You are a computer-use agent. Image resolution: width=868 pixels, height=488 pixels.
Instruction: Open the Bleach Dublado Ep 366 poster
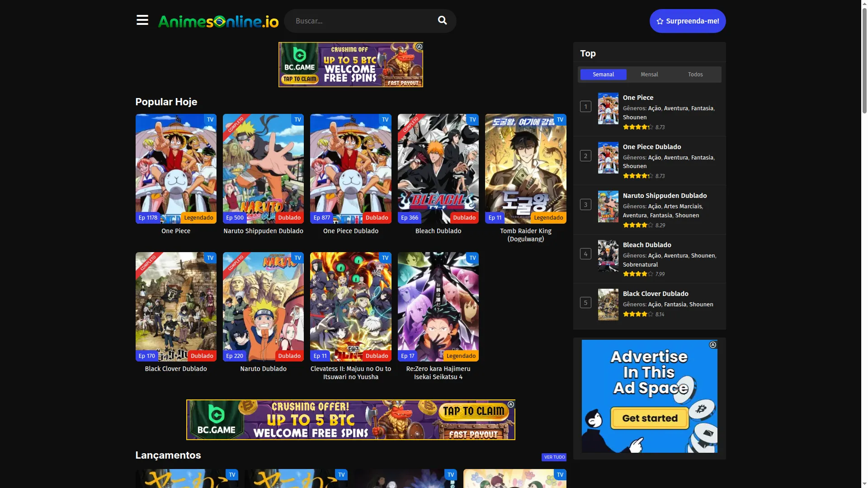click(x=438, y=169)
